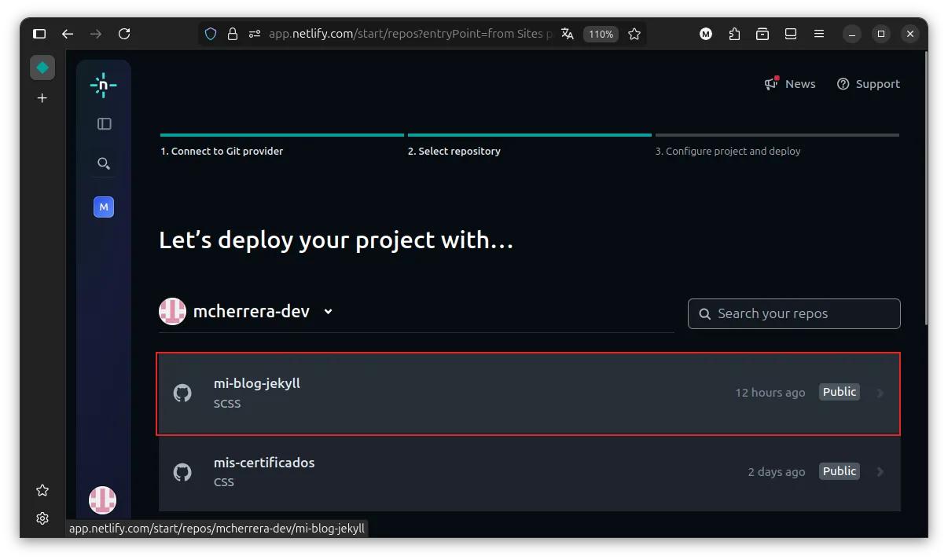The width and height of the screenshot is (948, 560).
Task: Select the mi-blog-jekyll repository
Action: tap(257, 384)
